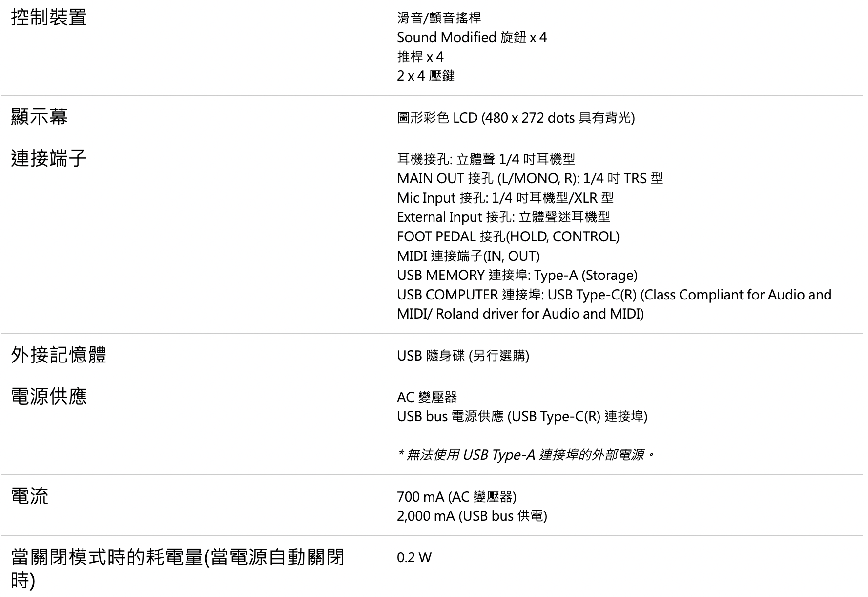The width and height of the screenshot is (868, 597).
Task: Click the USB MEMORY 連接埠 line
Action: (x=517, y=276)
